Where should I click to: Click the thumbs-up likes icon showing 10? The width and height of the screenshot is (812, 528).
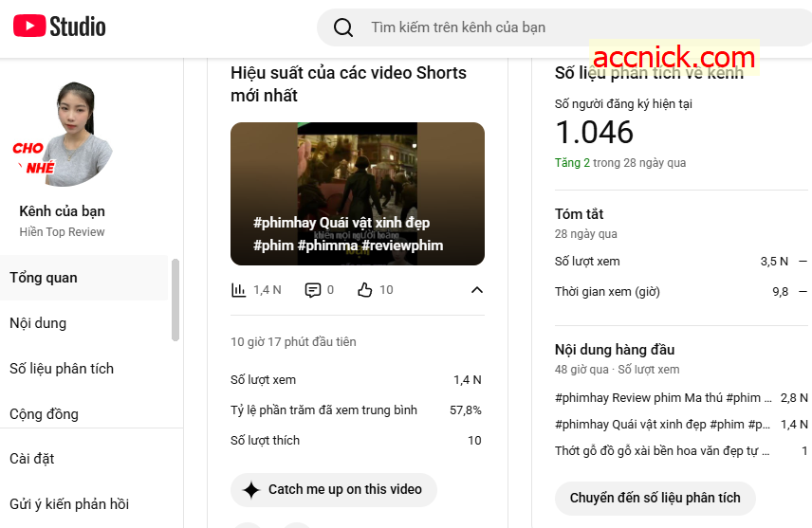point(364,290)
